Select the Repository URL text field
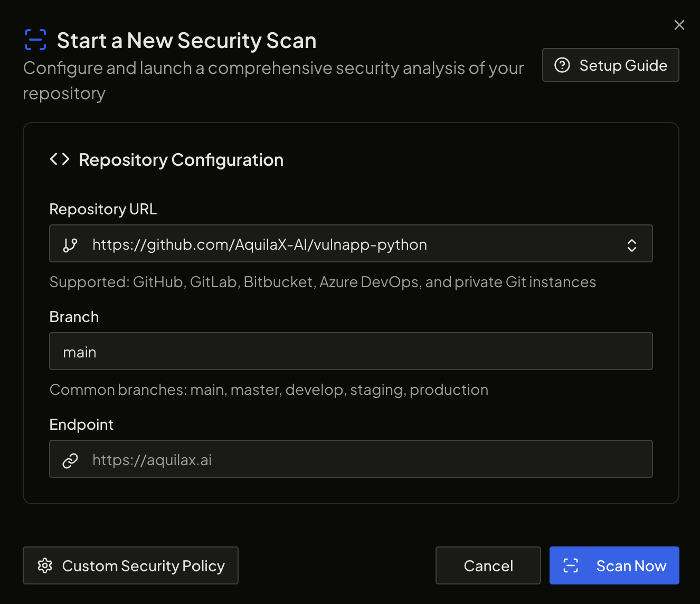Image resolution: width=700 pixels, height=604 pixels. pos(317,244)
